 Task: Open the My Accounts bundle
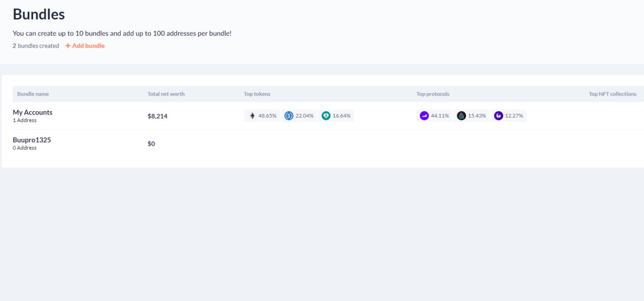33,112
